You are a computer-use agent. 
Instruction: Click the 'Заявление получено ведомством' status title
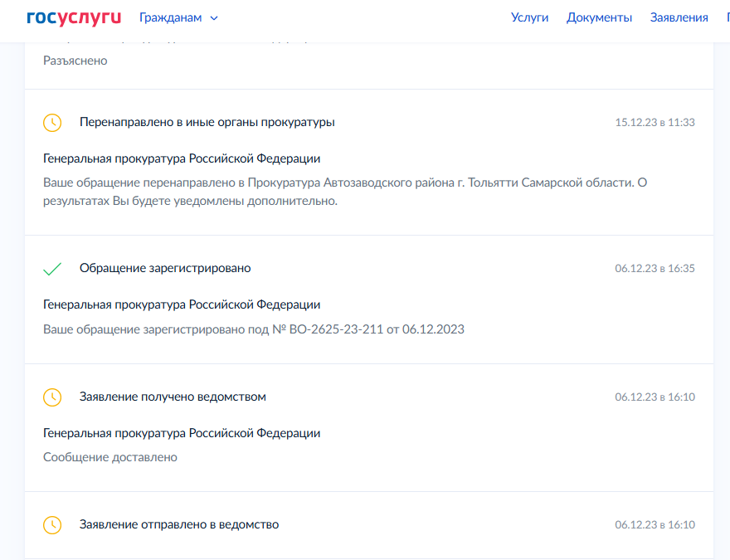[x=173, y=397]
